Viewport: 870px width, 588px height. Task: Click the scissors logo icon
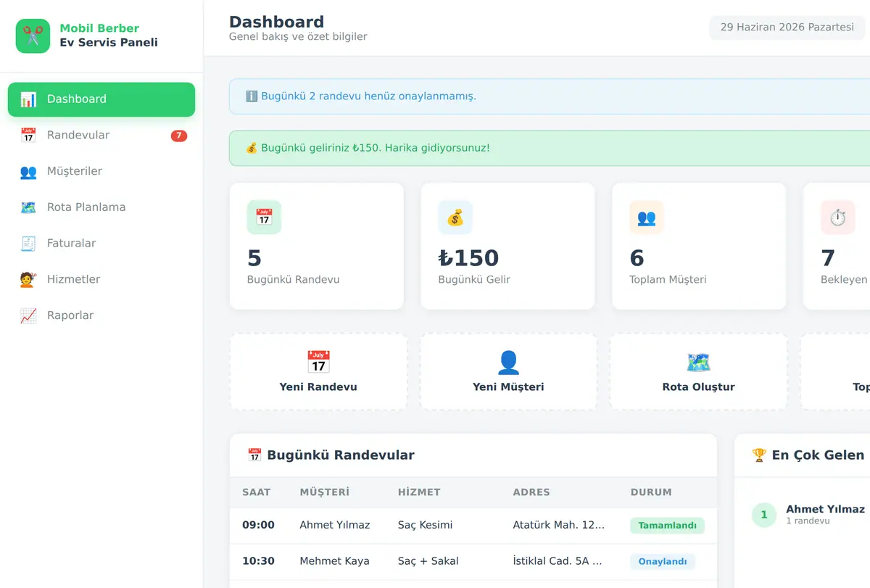[33, 36]
